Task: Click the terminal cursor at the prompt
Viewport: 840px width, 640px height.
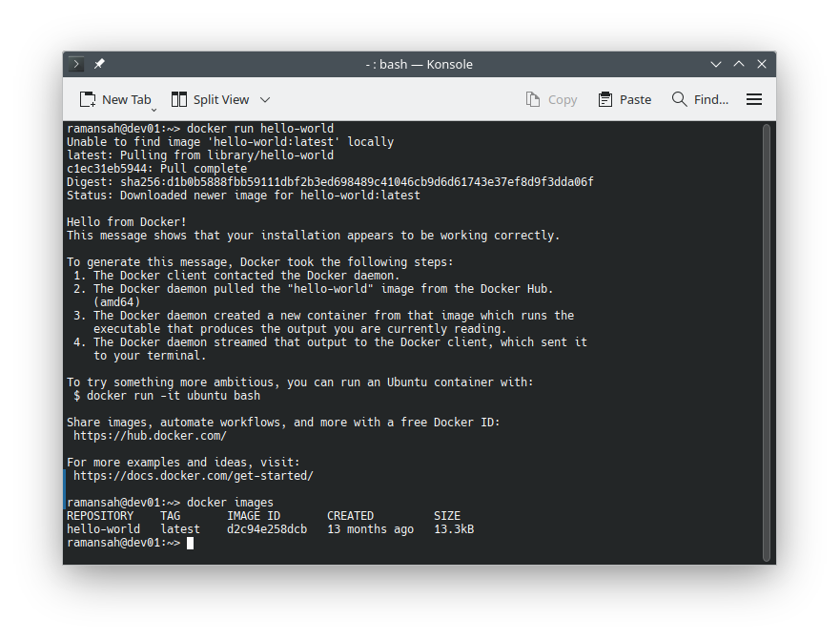Action: (x=190, y=543)
